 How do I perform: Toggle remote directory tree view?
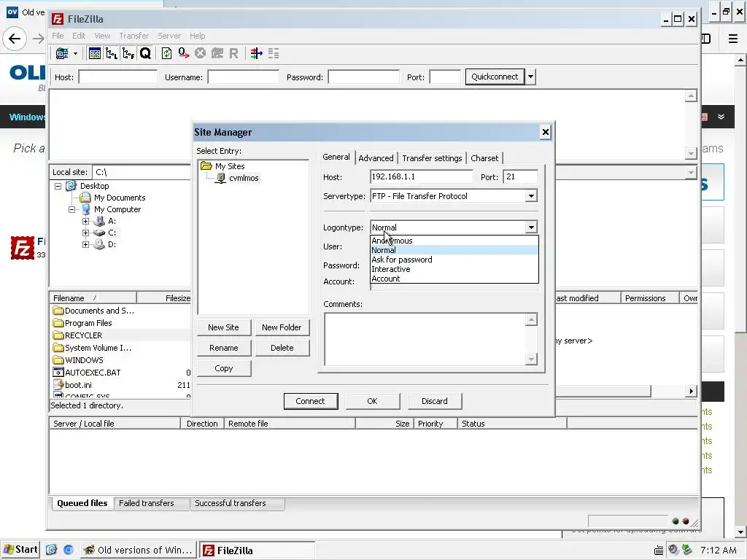pos(128,53)
